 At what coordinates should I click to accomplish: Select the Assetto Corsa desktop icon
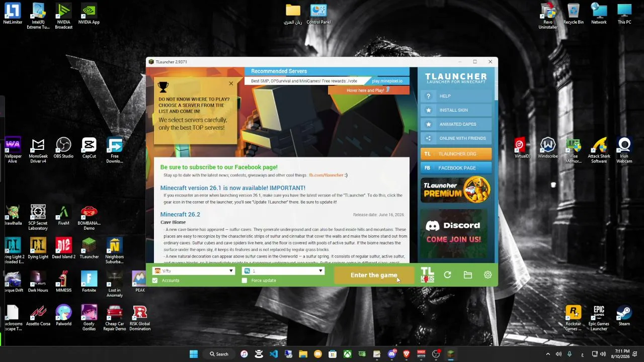[38, 316]
